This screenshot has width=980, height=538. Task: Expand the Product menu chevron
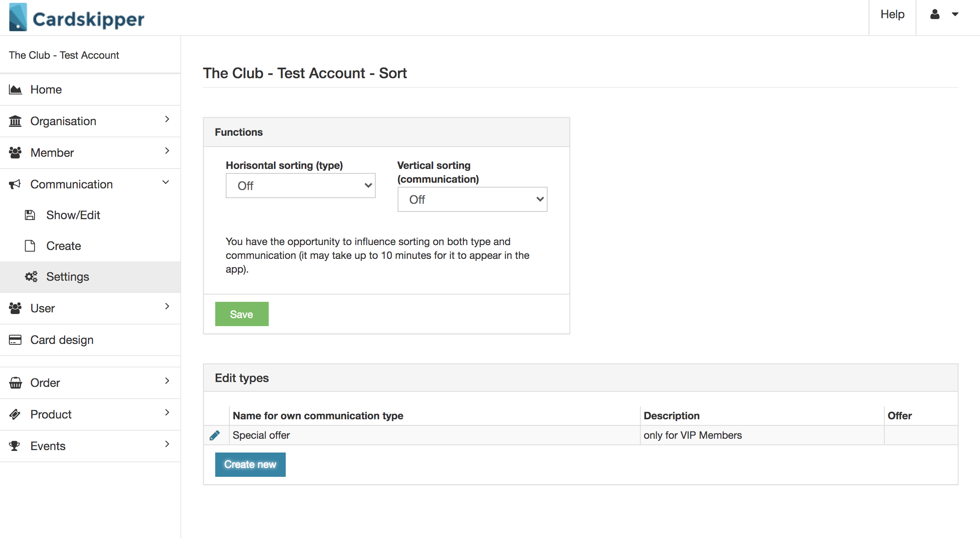[x=167, y=413]
